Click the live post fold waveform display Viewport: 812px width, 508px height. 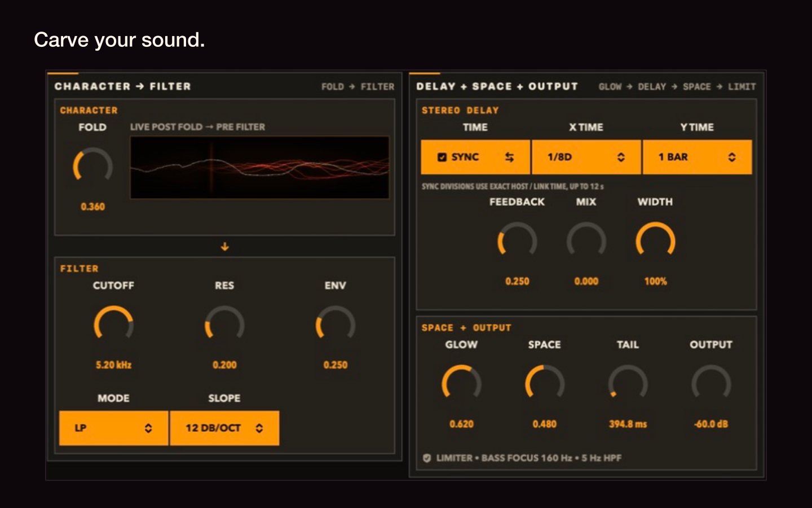pyautogui.click(x=260, y=167)
